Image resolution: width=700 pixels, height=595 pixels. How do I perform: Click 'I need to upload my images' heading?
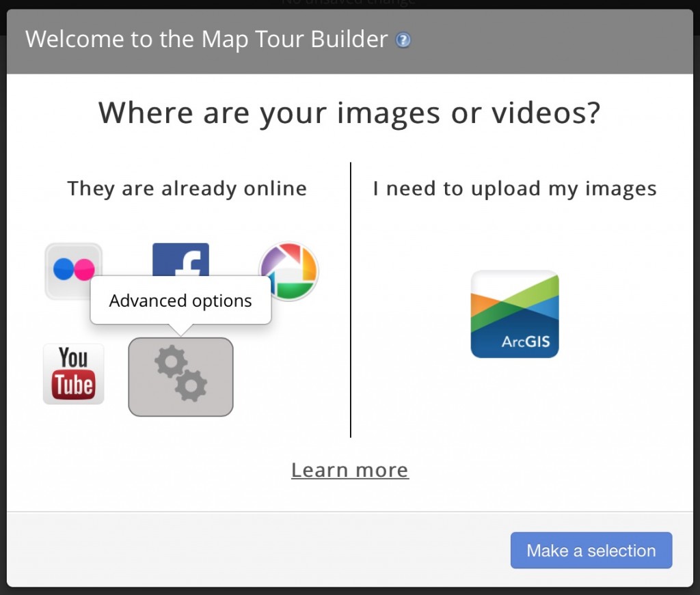point(515,189)
